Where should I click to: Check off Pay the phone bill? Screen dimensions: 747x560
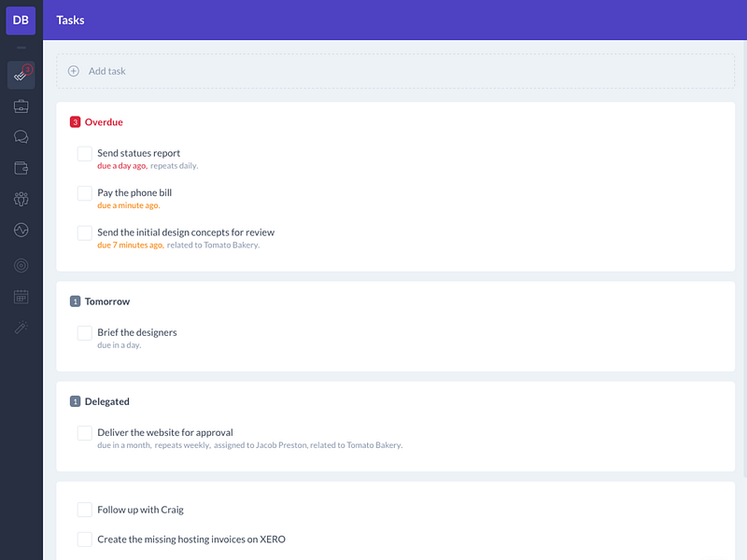(85, 193)
